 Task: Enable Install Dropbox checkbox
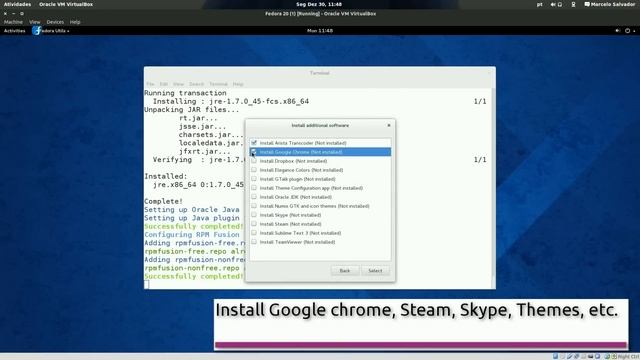click(254, 161)
